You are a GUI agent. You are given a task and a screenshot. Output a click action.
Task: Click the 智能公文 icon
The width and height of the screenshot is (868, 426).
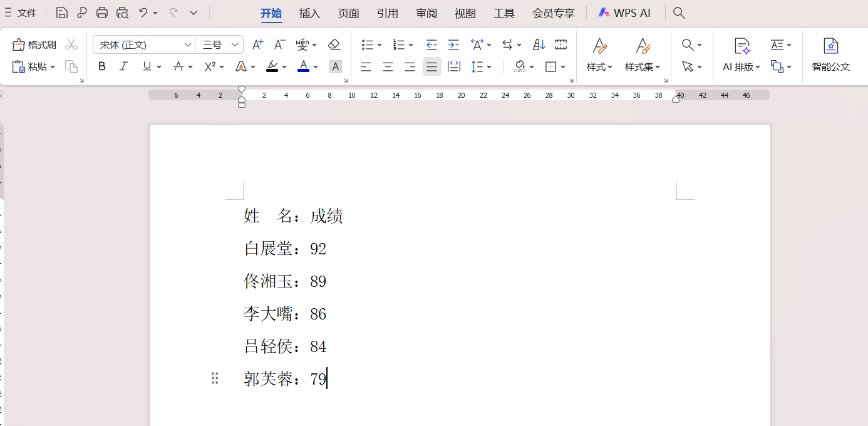[831, 56]
